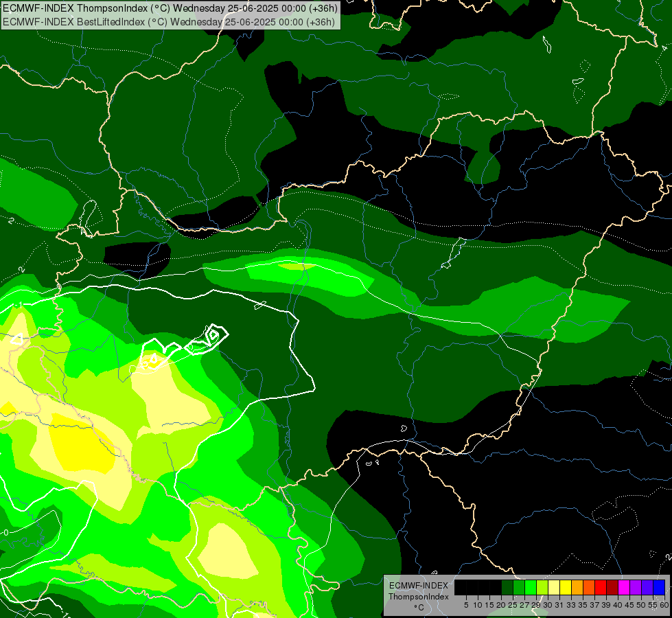Click legend tick value 20
This screenshot has width=672, height=618.
(500, 605)
